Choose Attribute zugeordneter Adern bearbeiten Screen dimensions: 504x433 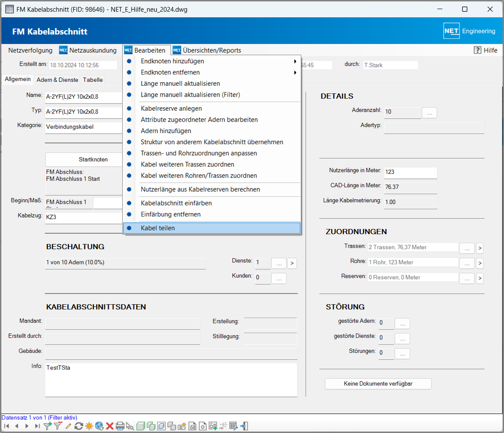click(212, 120)
